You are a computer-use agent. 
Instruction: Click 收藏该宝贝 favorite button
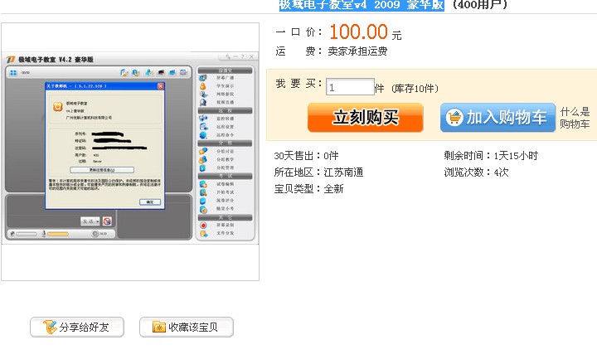[x=186, y=328]
